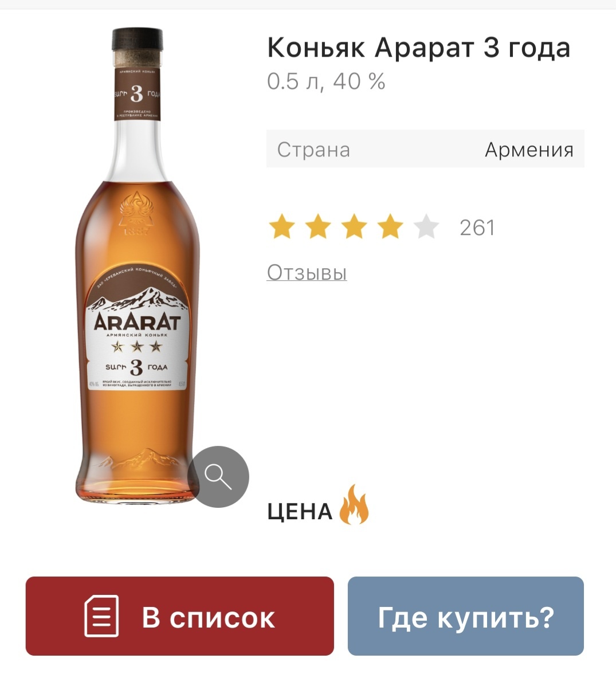Click the Коньяк Арарат 3 года title
The width and height of the screenshot is (616, 682).
(x=418, y=48)
